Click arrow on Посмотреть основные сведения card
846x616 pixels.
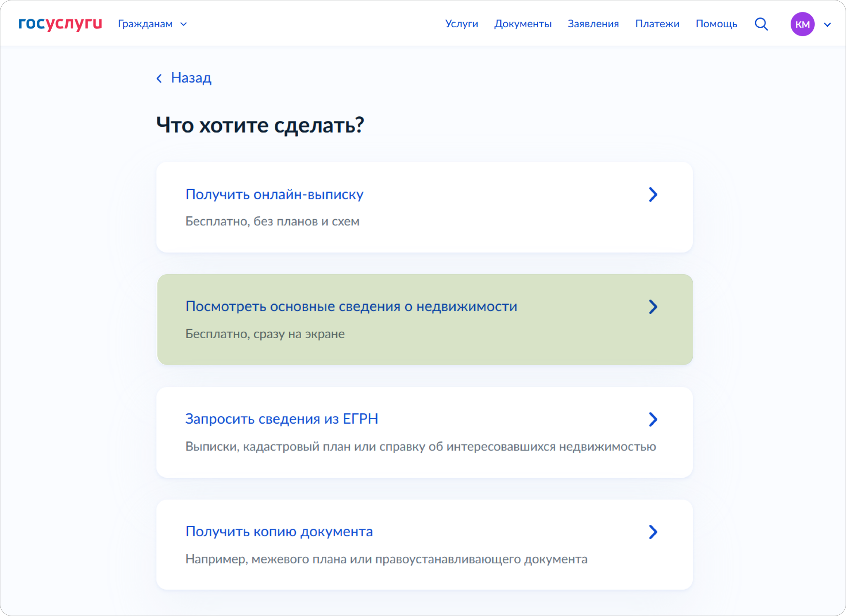pos(653,307)
